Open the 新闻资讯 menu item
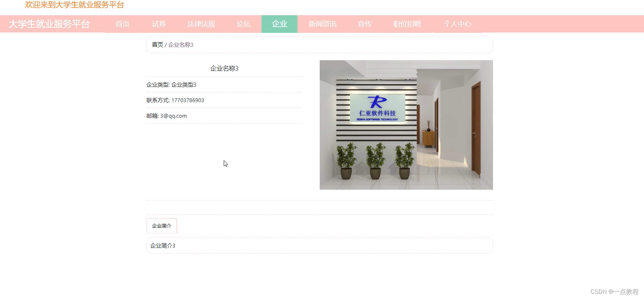The width and height of the screenshot is (644, 298). pyautogui.click(x=322, y=24)
